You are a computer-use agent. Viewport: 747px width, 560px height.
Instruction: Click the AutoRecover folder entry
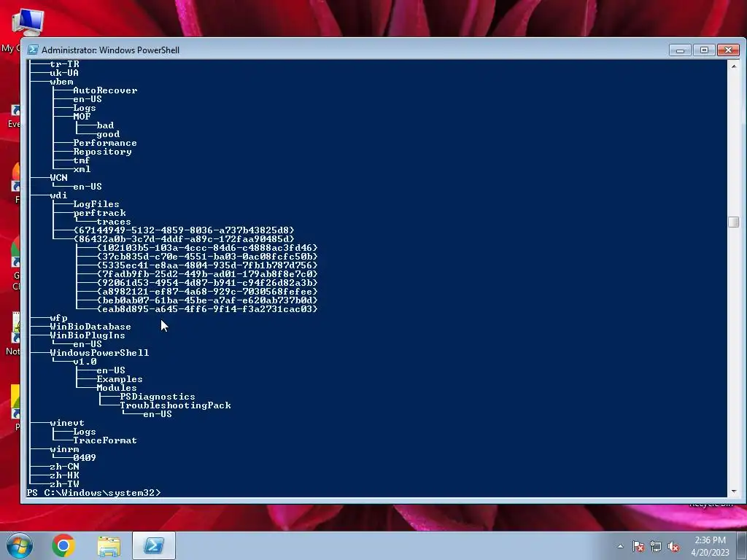(105, 90)
